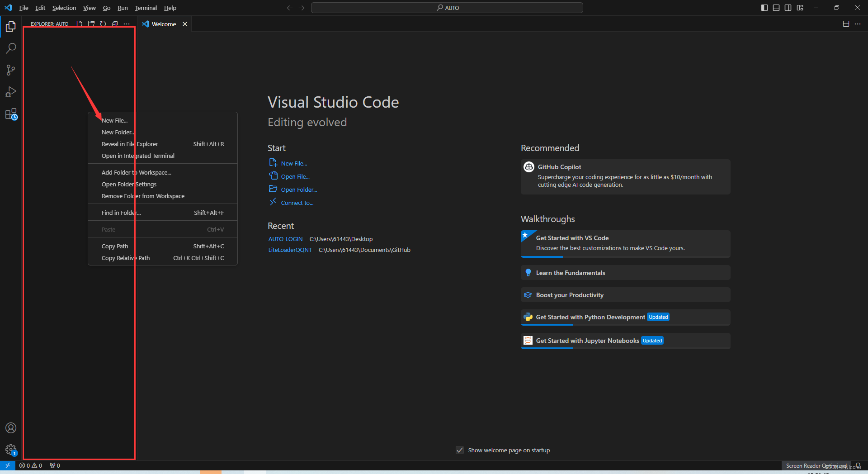
Task: Open the GitHub Copilot recommendation card
Action: coord(625,176)
